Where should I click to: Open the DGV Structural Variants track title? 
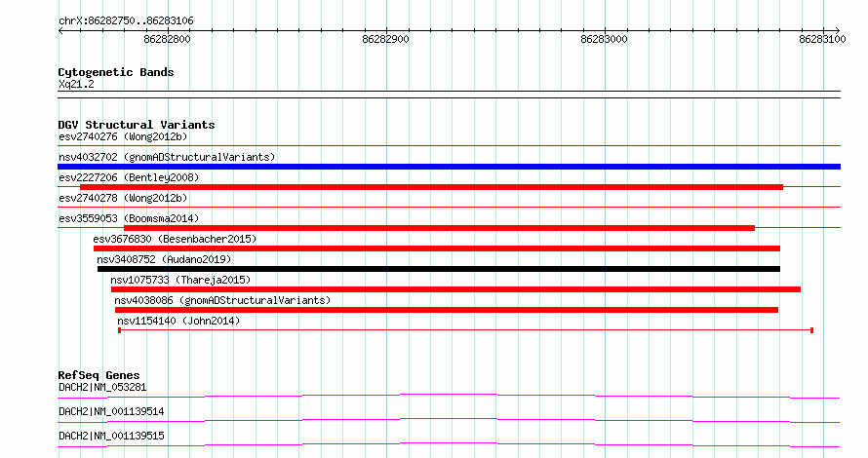pos(137,125)
